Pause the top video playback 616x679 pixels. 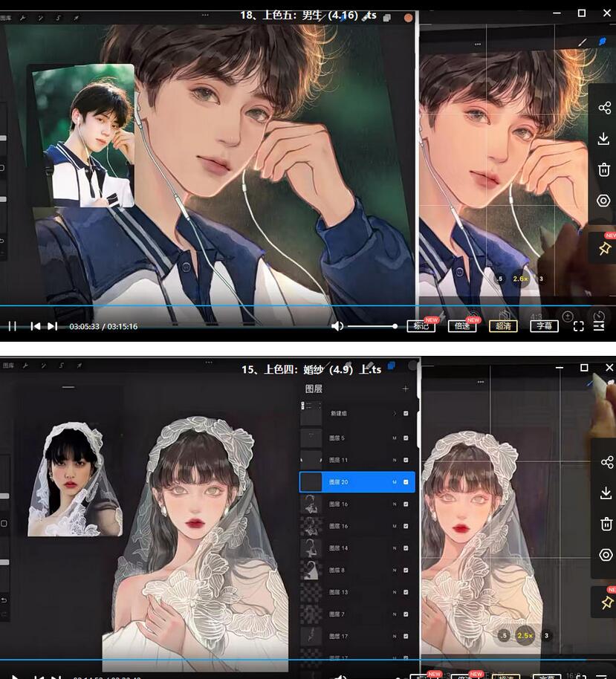pos(13,326)
